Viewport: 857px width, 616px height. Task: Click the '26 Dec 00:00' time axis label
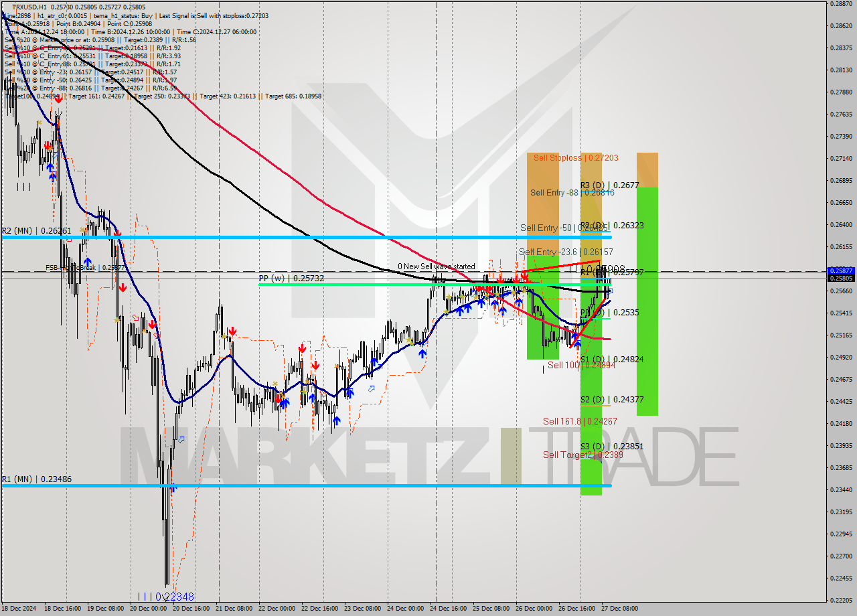tap(534, 609)
